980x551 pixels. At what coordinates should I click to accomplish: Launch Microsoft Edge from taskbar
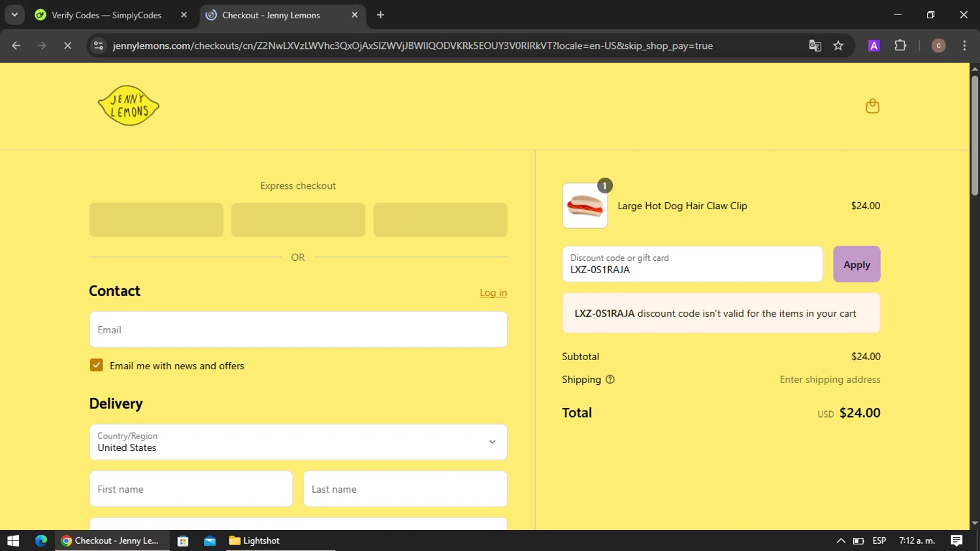[41, 541]
